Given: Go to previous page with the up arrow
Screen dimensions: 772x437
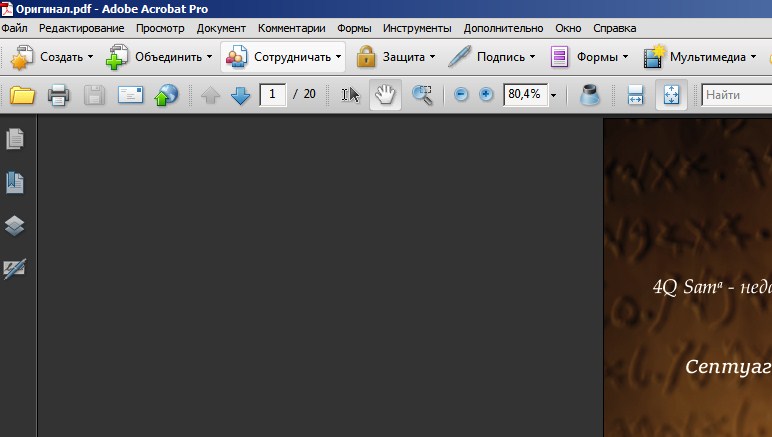Looking at the screenshot, I should point(210,95).
